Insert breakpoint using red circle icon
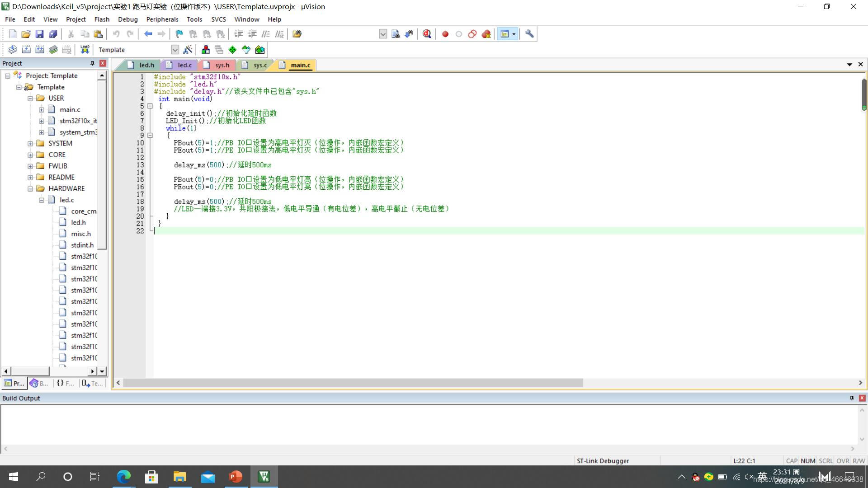 click(x=445, y=34)
